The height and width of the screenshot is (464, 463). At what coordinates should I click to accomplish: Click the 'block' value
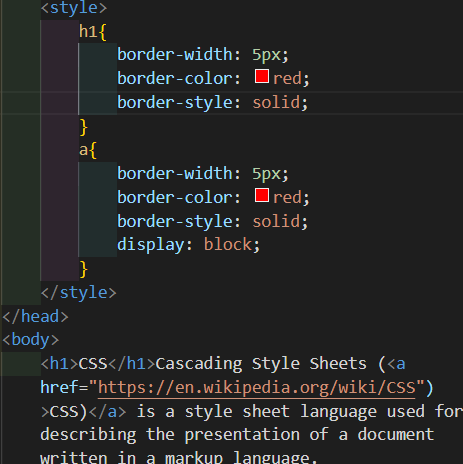[228, 245]
